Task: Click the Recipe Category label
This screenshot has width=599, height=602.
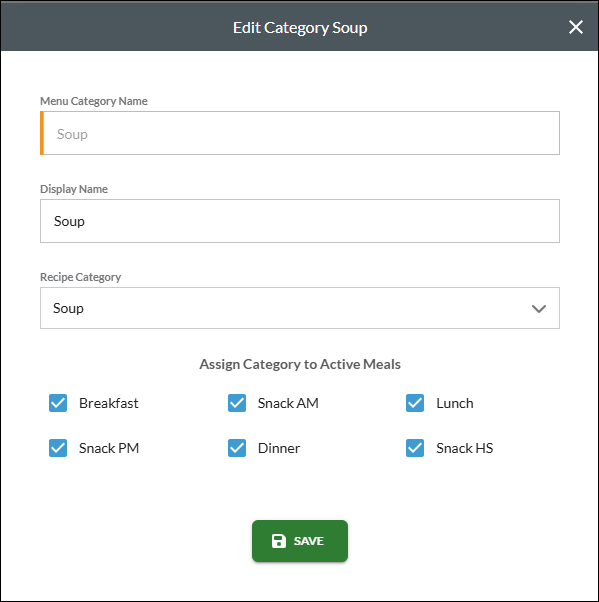Action: [81, 277]
